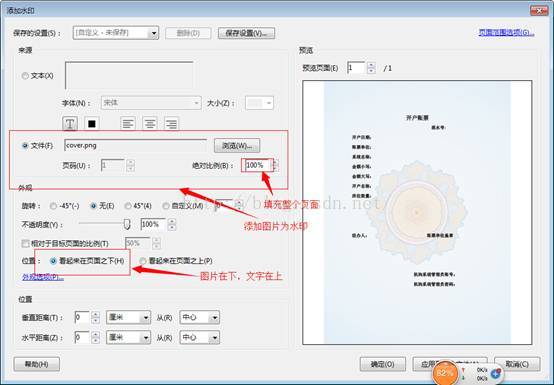Cancel with the 取消(C) button
Image resolution: width=554 pixels, height=385 pixels.
[517, 364]
